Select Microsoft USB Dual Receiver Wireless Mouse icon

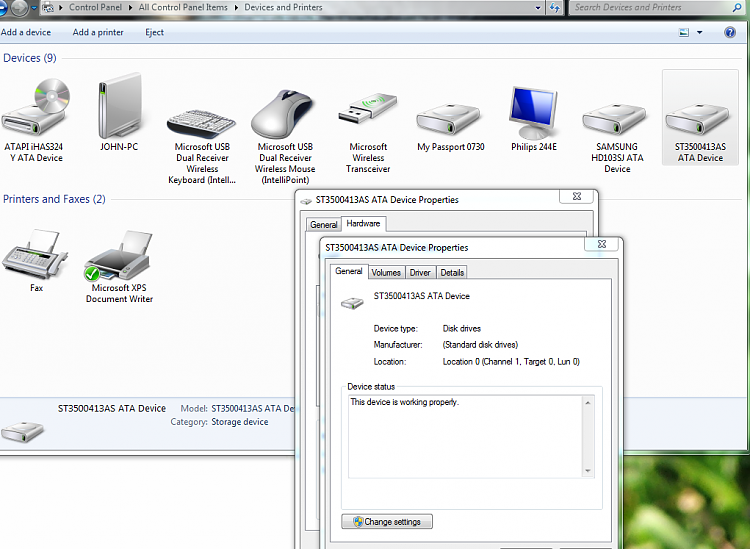(x=282, y=115)
